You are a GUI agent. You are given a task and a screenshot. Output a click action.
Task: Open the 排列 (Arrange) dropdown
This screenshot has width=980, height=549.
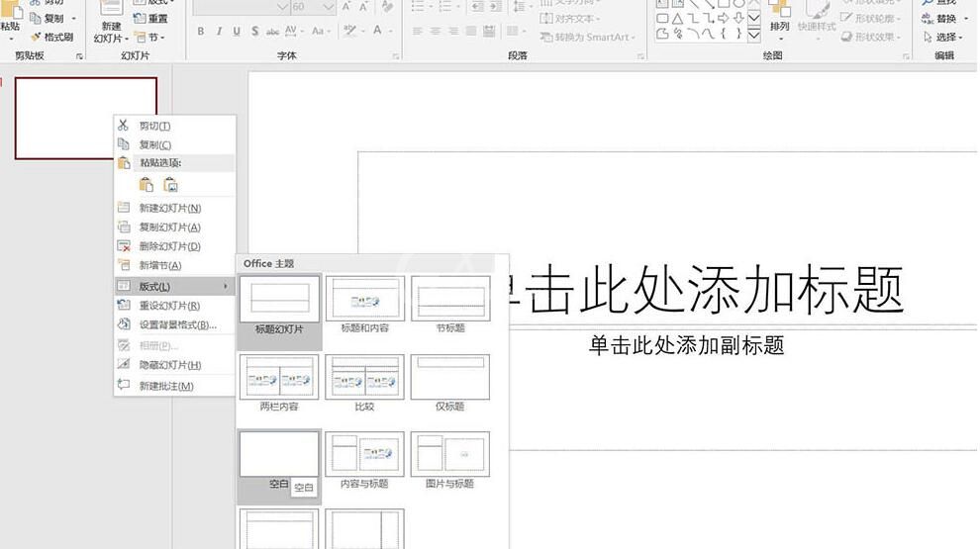pyautogui.click(x=779, y=20)
